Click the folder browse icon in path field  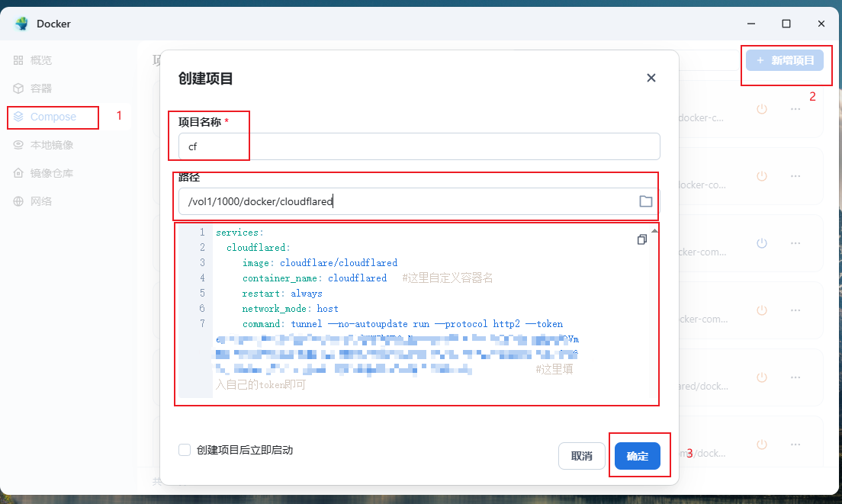645,201
